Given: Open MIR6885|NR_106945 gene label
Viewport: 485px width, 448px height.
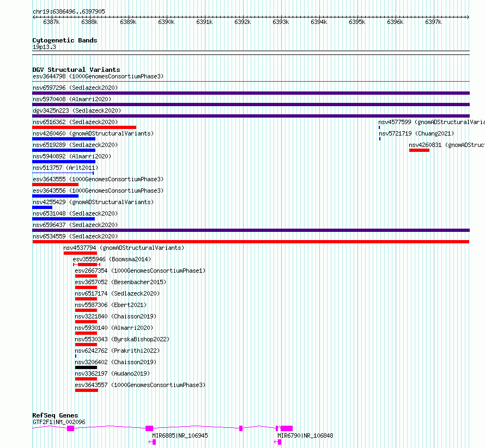Looking at the screenshot, I should (180, 435).
